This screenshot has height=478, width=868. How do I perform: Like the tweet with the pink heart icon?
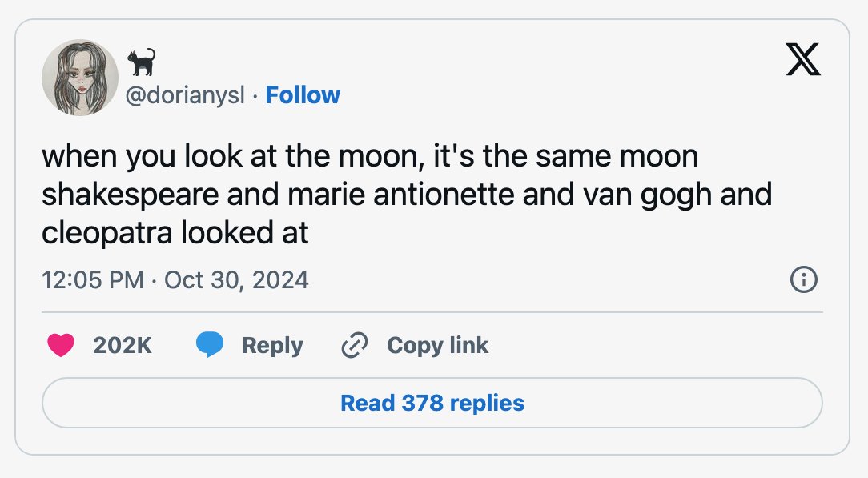pyautogui.click(x=61, y=345)
